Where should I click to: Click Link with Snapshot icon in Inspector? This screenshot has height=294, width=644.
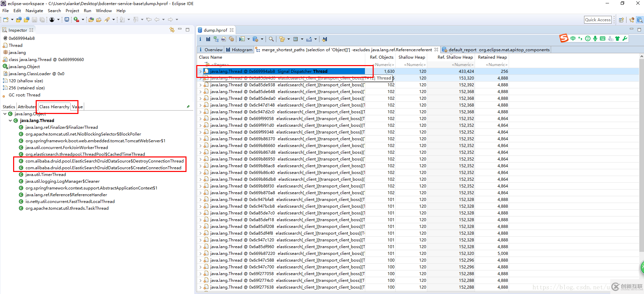[172, 30]
